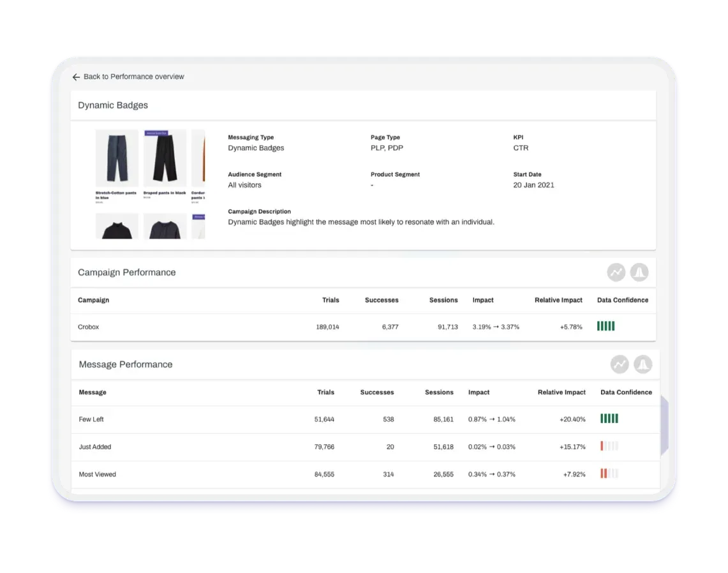Click Data Confidence header in Campaign Performance

point(623,300)
